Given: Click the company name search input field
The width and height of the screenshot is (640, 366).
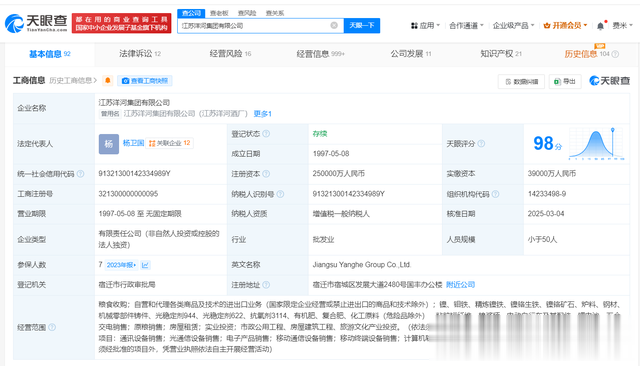Looking at the screenshot, I should click(254, 26).
